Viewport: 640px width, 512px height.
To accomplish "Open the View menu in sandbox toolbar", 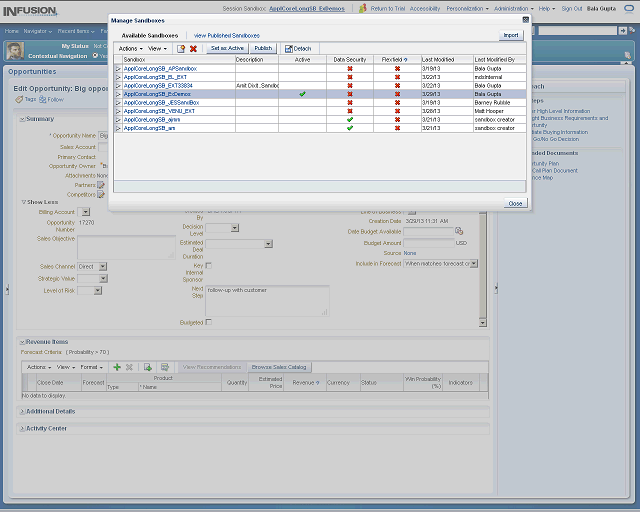I will (x=158, y=48).
